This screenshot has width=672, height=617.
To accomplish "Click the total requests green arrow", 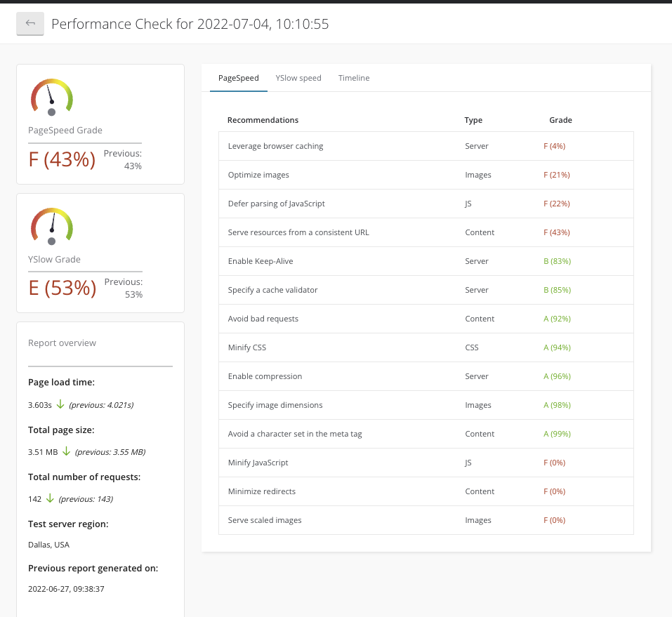I will pyautogui.click(x=50, y=498).
